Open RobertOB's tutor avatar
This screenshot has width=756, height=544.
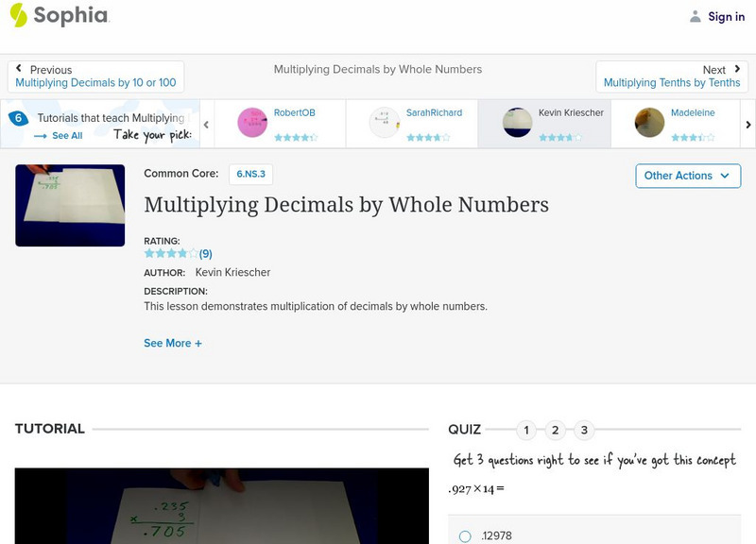(251, 119)
